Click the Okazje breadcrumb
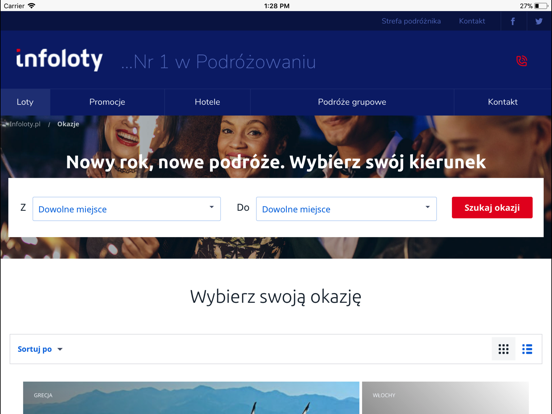Viewport: 552px width, 414px height. point(68,124)
